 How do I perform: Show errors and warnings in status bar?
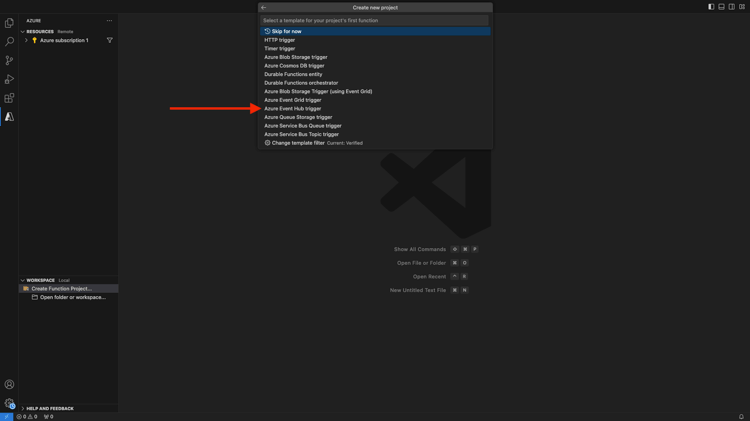click(27, 417)
